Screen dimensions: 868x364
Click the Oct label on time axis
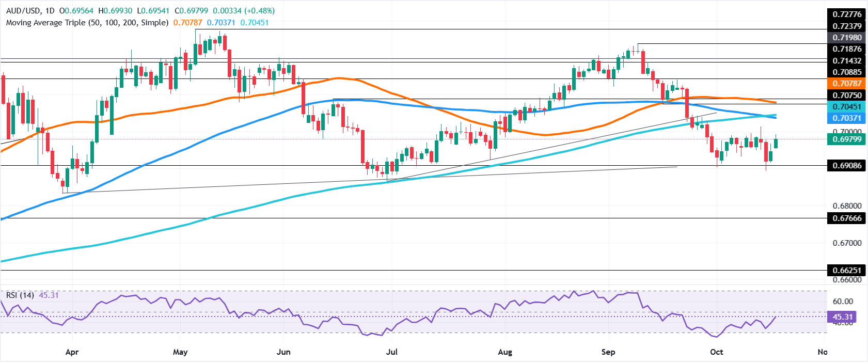[717, 352]
